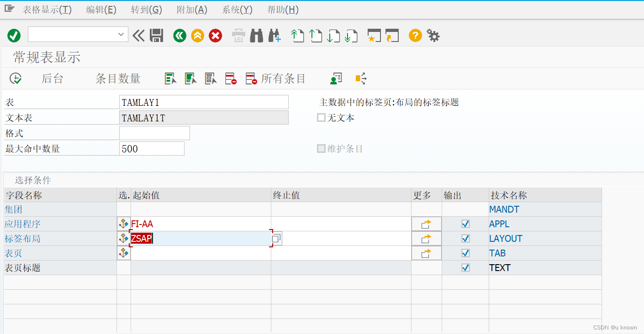This screenshot has height=334, width=644.
Task: Toggle output checkbox for APPL row
Action: pyautogui.click(x=465, y=224)
